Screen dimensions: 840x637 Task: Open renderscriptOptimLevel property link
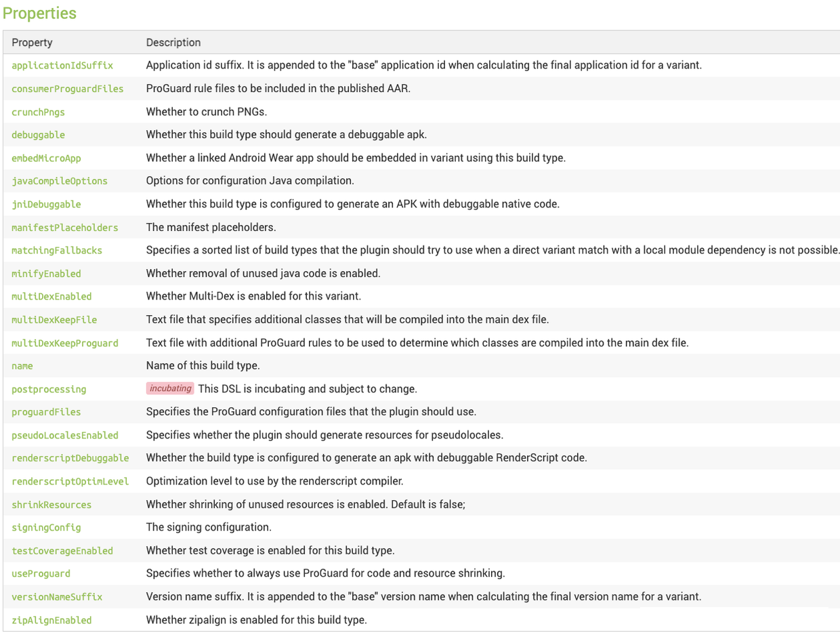70,481
